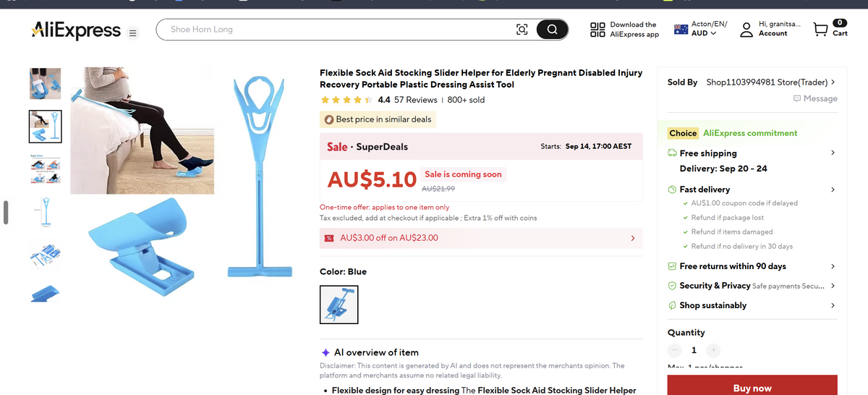
Task: Open the shopping cart icon
Action: tap(820, 29)
